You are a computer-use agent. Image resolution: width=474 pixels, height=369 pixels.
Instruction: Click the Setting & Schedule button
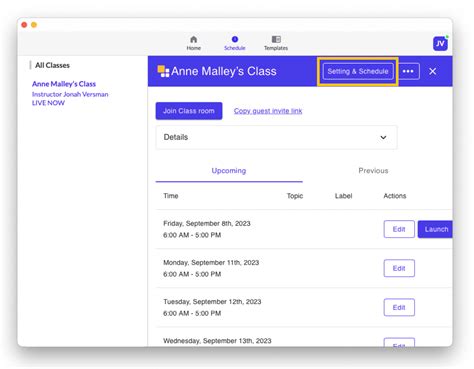[x=358, y=71]
